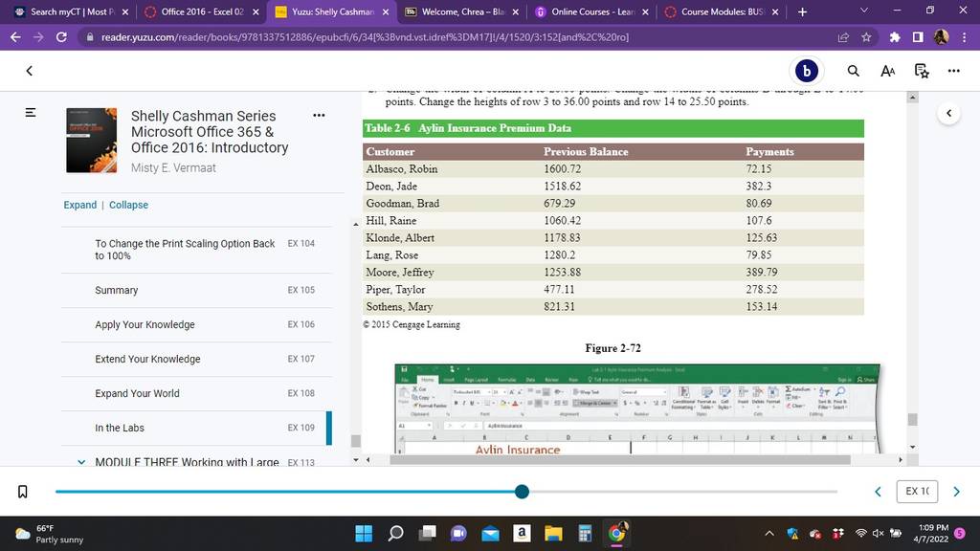Click content vertical scrollbar down arrow
The width and height of the screenshot is (980, 551).
pyautogui.click(x=912, y=448)
